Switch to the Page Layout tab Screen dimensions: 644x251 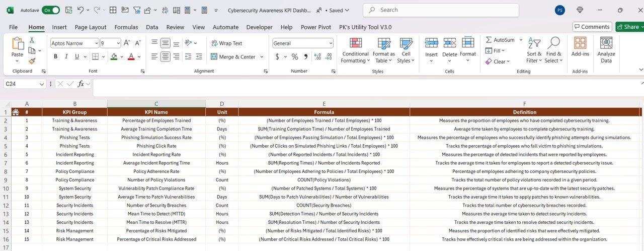pos(91,27)
